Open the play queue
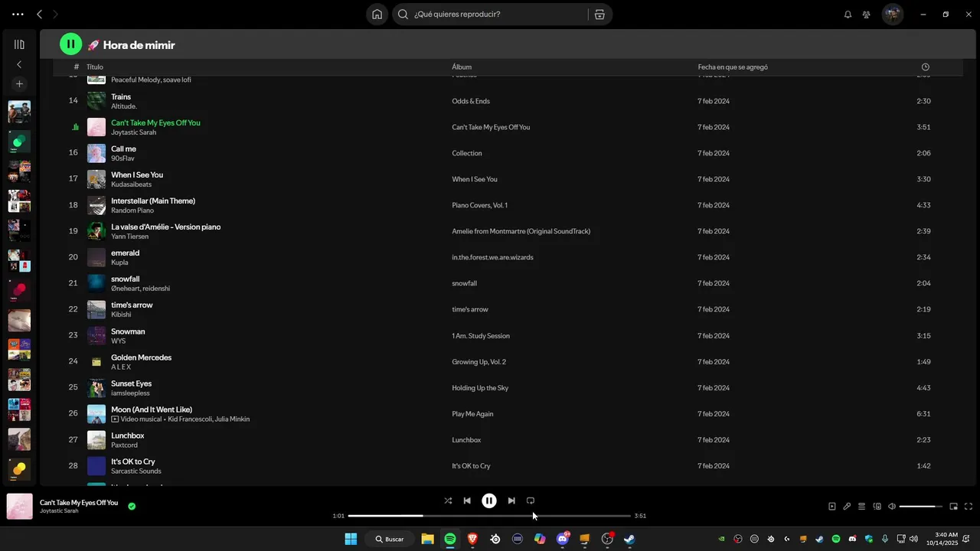 click(861, 507)
